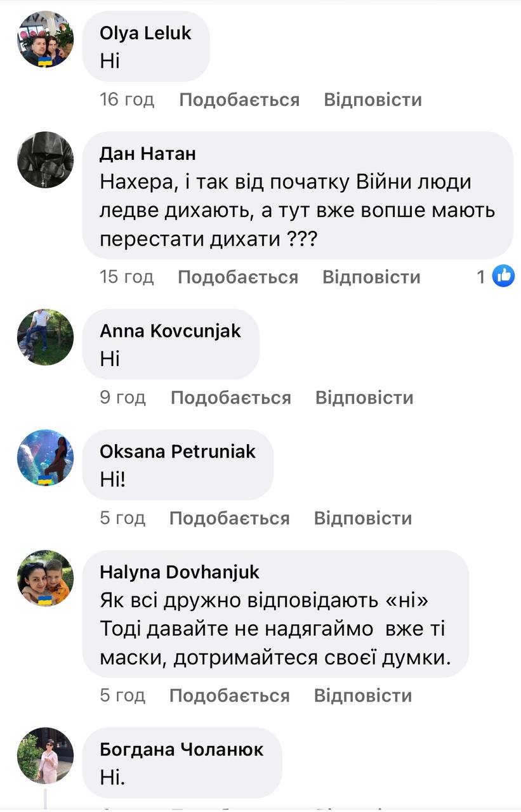The width and height of the screenshot is (521, 812).
Task: Open Halyna Dovhanjuk's profile picture
Action: [45, 579]
